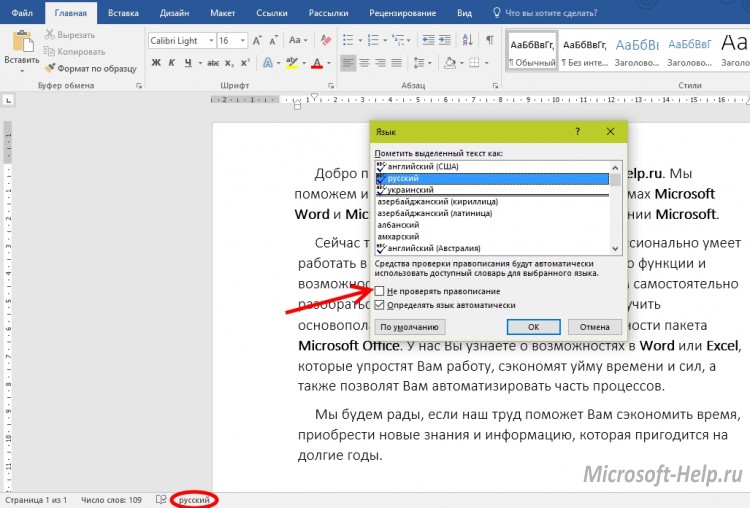Open shading paint bucket dropdown arrow
This screenshot has height=508, width=750.
pos(462,63)
